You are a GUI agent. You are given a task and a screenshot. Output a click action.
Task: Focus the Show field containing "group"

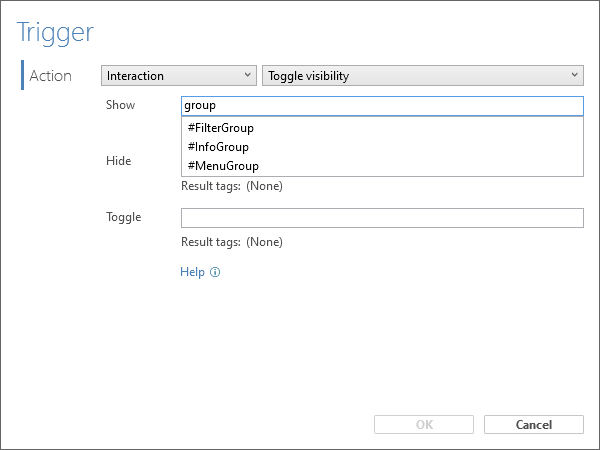click(x=382, y=106)
